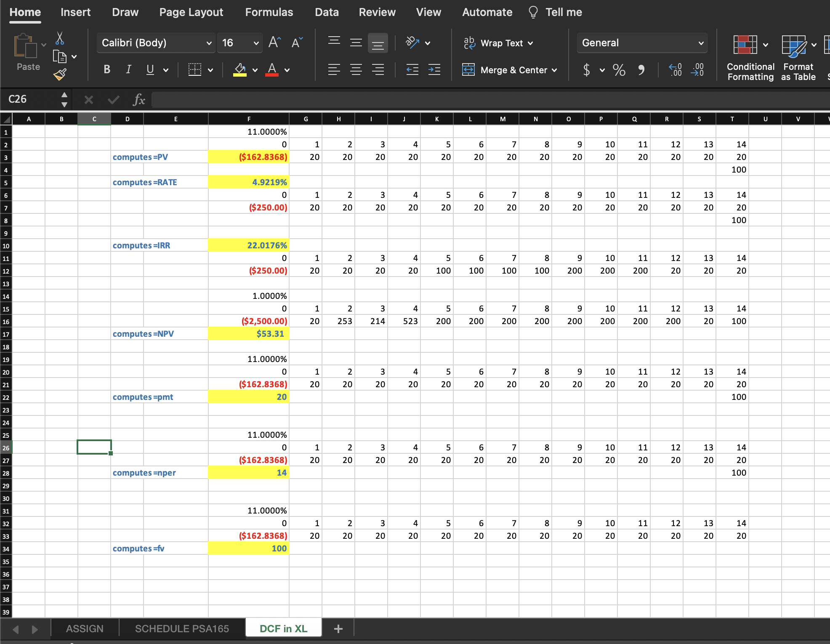This screenshot has width=830, height=644.
Task: Click the Format Painter brush icon
Action: tap(60, 75)
